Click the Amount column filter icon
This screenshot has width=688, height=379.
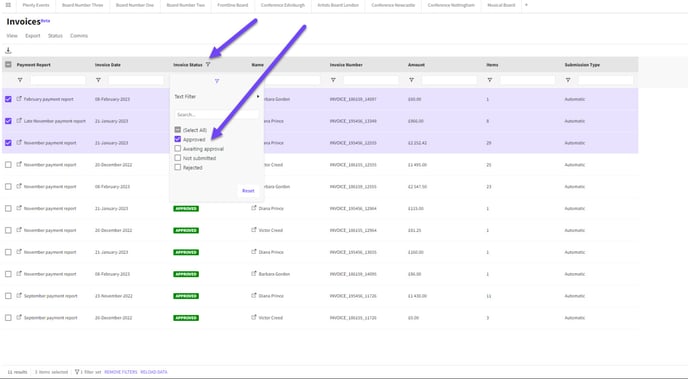coord(411,80)
